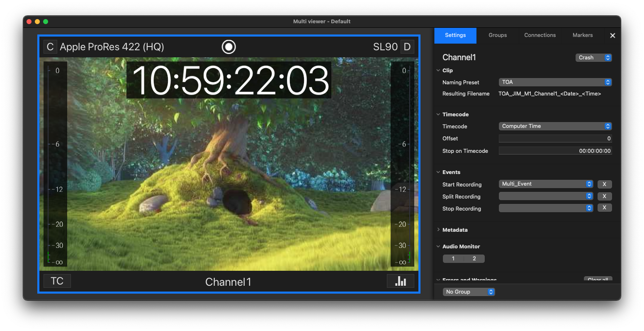The image size is (644, 331).
Task: Open the Stop Recording event dropdown
Action: click(x=546, y=208)
